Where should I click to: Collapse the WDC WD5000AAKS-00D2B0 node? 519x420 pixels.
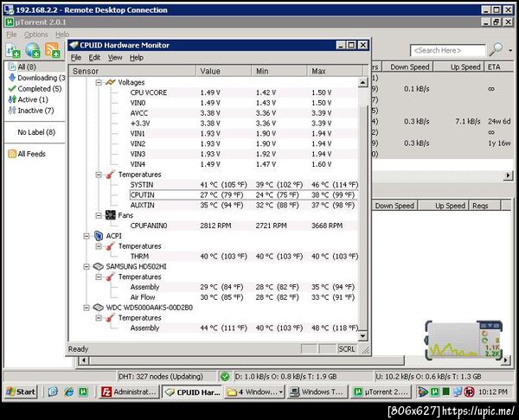[x=86, y=308]
